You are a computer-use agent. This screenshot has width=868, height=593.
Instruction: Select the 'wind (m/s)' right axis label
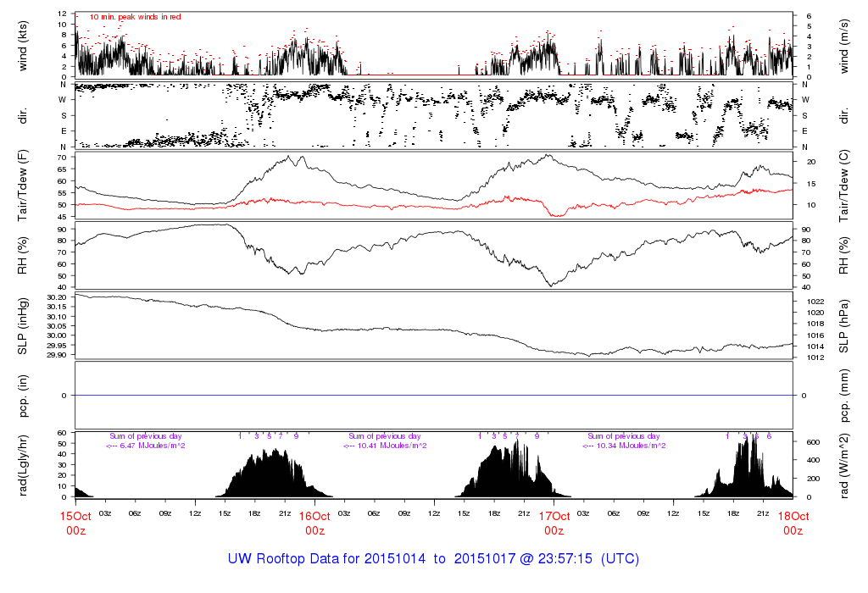click(x=844, y=44)
